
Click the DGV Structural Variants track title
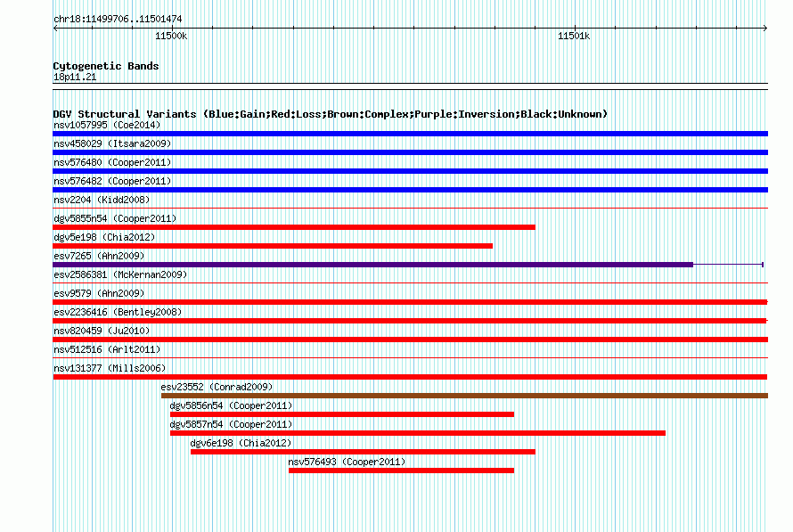click(331, 114)
